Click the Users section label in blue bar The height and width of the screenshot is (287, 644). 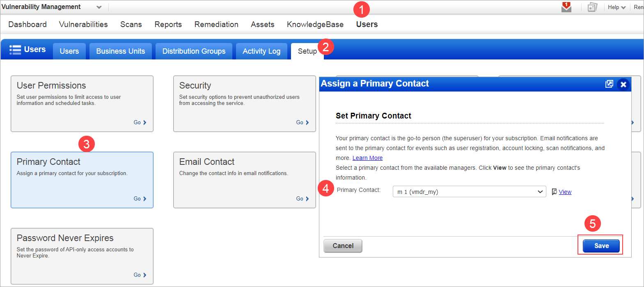(35, 49)
